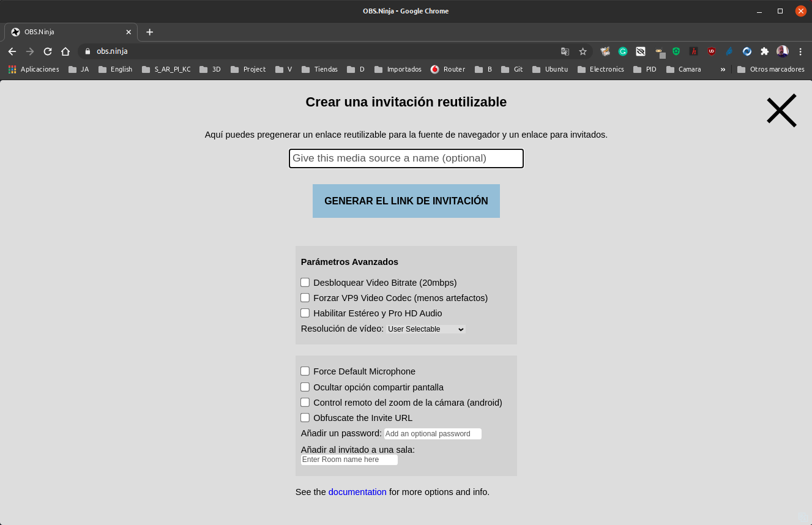Open the Camara bookmarks folder

click(x=683, y=69)
